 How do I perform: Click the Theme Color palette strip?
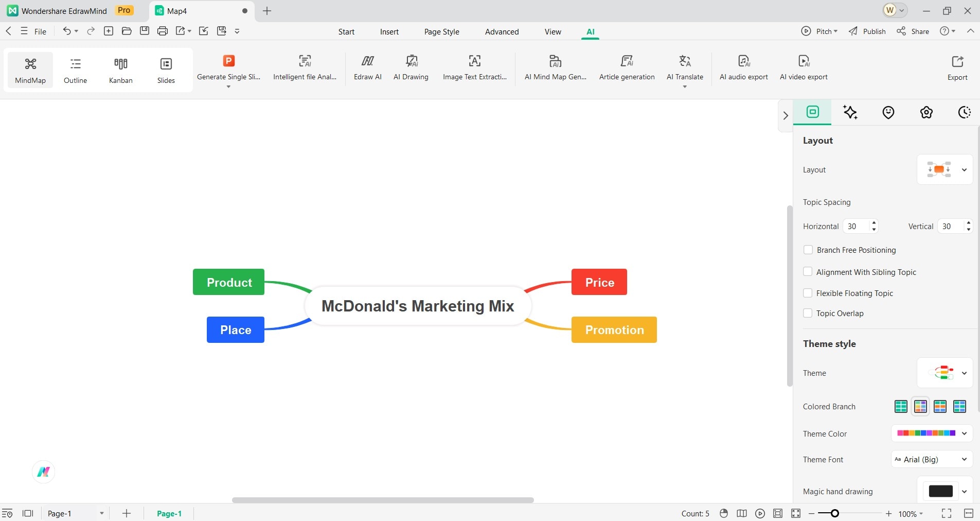click(926, 433)
